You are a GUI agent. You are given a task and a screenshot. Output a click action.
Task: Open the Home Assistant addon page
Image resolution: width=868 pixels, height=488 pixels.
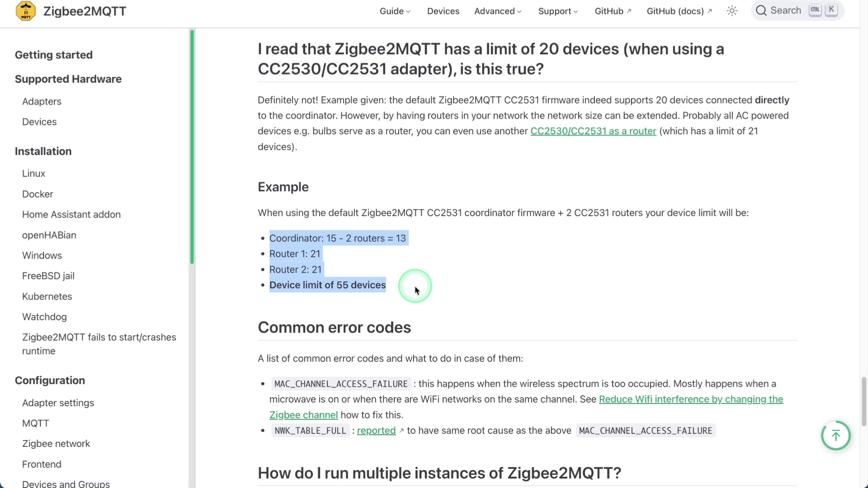[71, 215]
